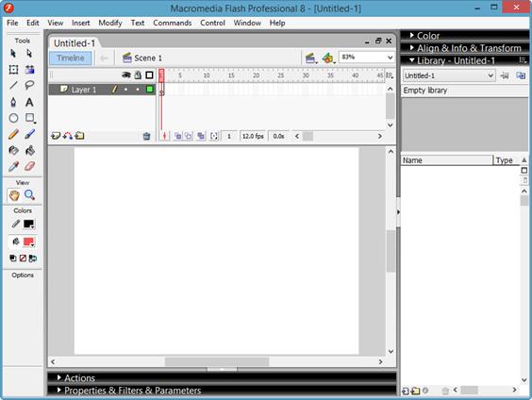Select the Line tool
This screenshot has height=400, width=532.
[x=13, y=85]
